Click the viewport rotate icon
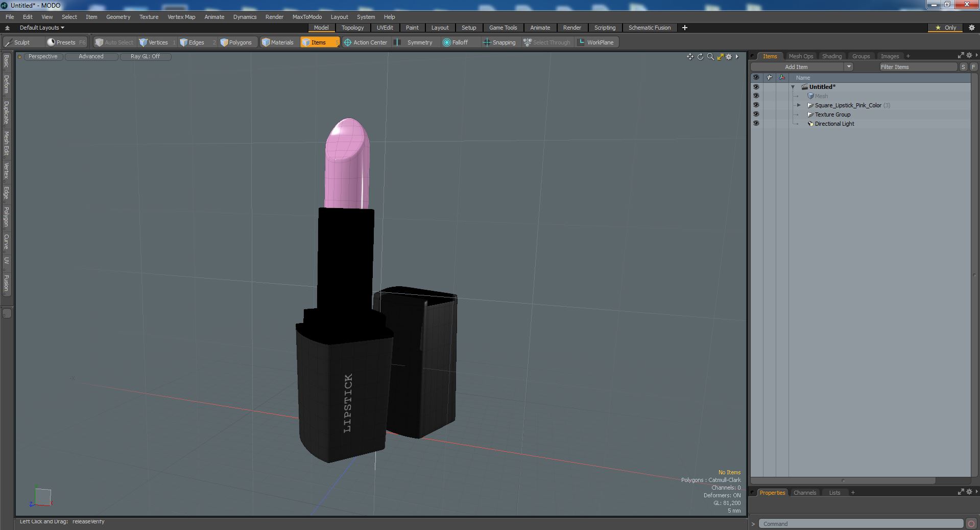The height and width of the screenshot is (530, 980). (700, 57)
